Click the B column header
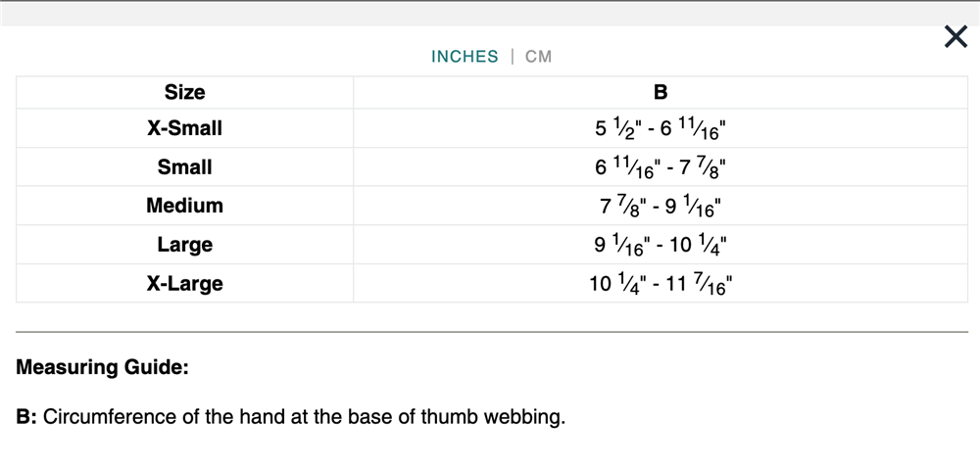 click(661, 93)
